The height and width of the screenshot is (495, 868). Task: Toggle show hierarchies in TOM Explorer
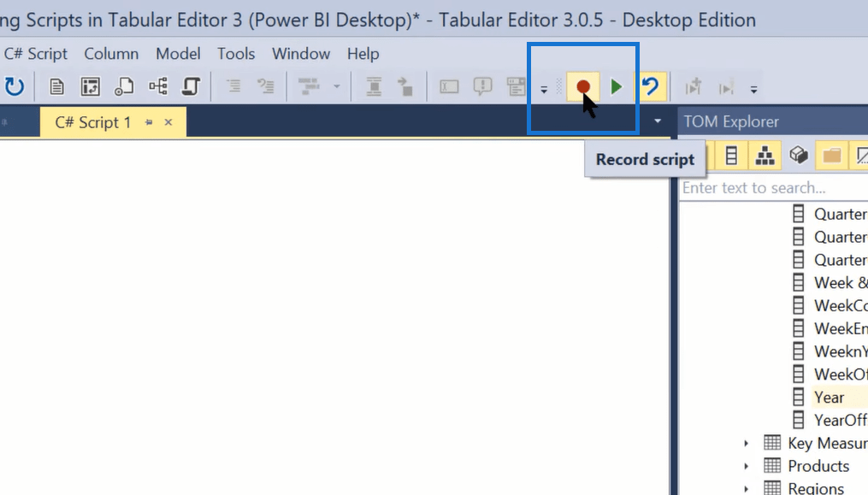(765, 156)
